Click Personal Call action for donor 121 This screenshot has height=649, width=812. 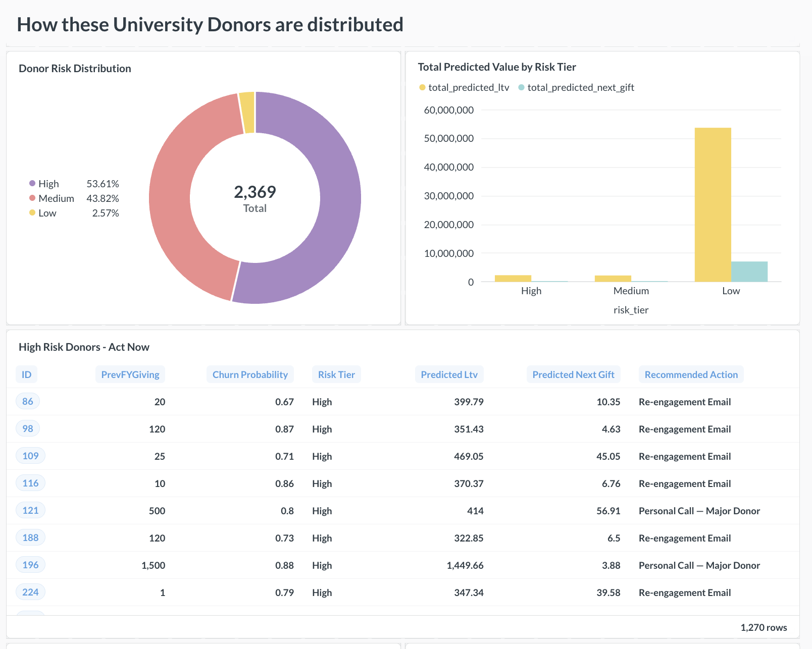pos(699,511)
